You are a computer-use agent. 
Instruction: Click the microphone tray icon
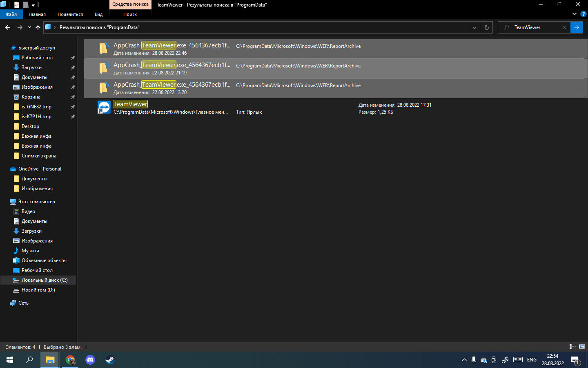tap(474, 360)
